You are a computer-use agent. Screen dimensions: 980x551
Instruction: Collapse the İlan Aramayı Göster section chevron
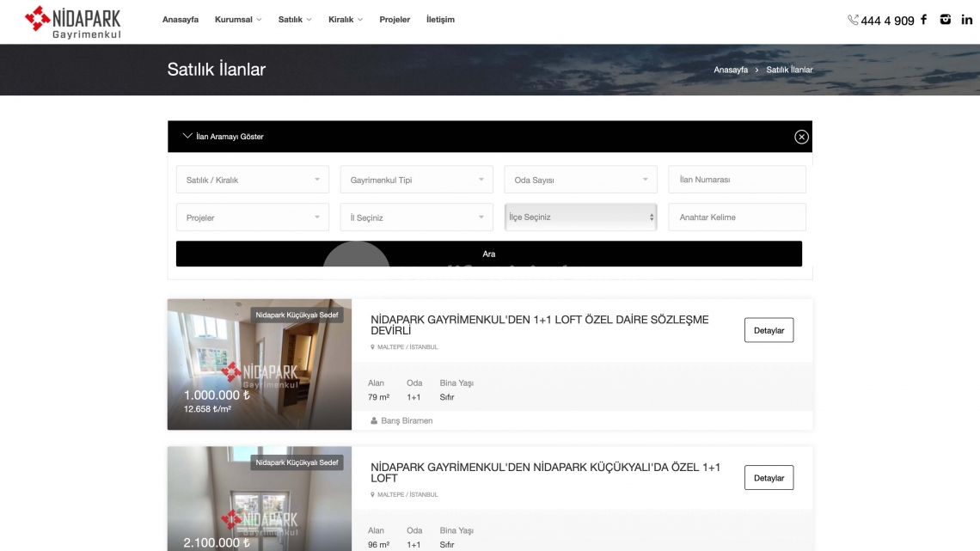[187, 136]
